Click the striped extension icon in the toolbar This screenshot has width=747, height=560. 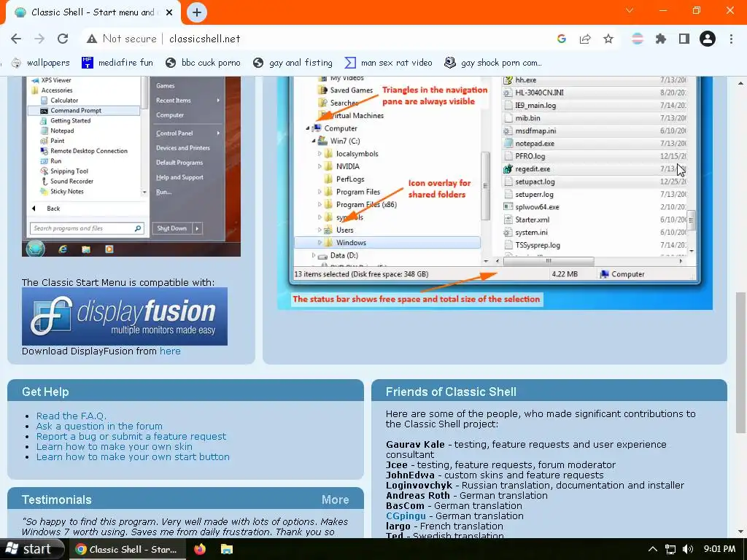pyautogui.click(x=638, y=39)
